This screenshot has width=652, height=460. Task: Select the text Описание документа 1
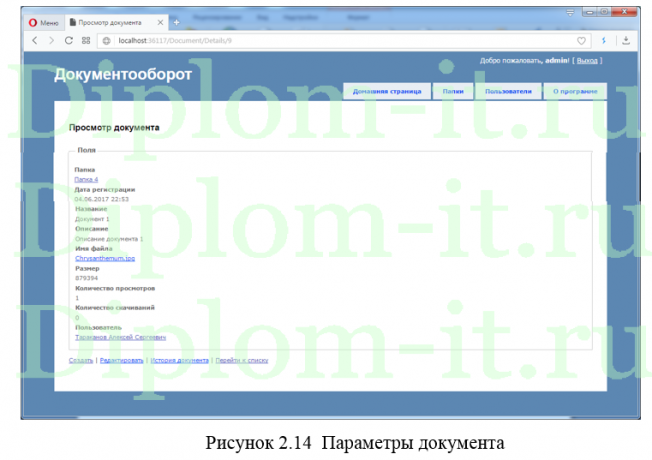pyautogui.click(x=109, y=239)
